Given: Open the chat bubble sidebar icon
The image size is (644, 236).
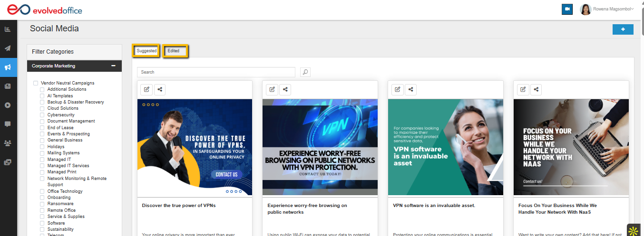Looking at the screenshot, I should pos(8,124).
